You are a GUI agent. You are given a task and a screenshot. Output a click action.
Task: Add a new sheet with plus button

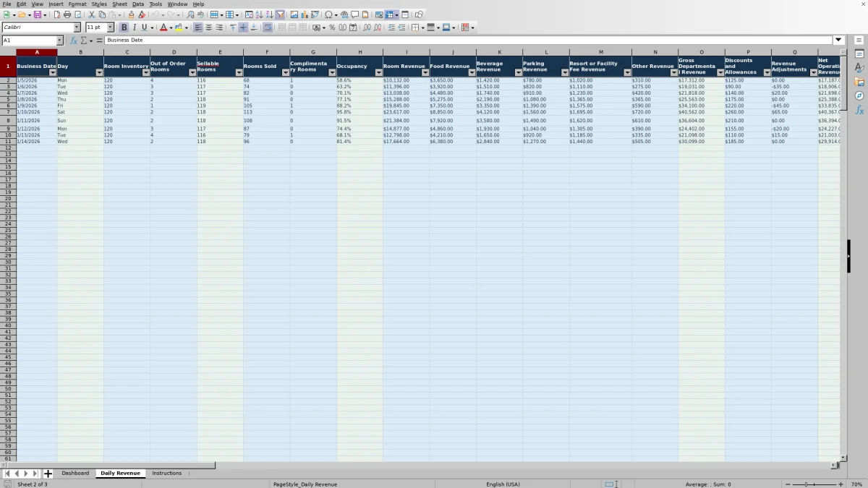48,474
